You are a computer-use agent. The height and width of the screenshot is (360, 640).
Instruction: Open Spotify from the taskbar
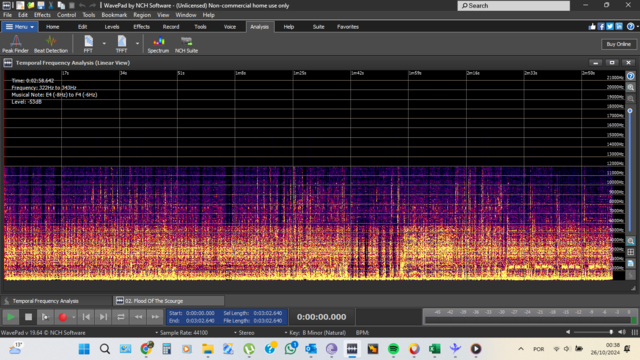pos(393,349)
